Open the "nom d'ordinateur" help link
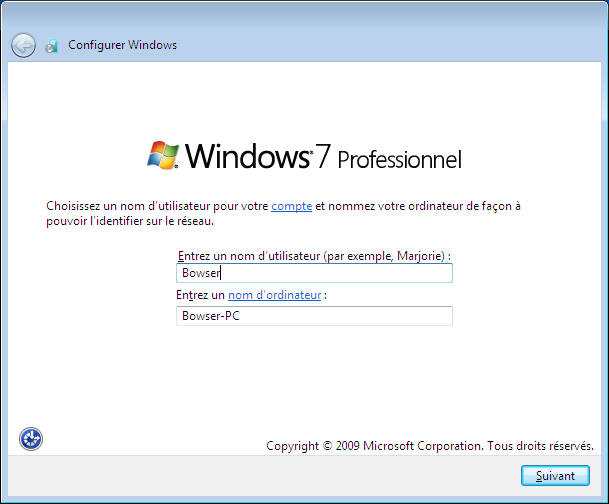 coord(274,295)
